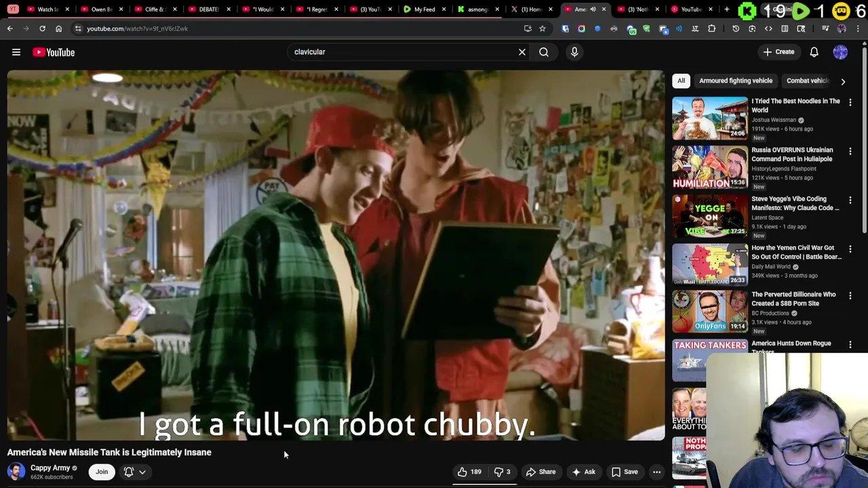This screenshot has width=868, height=488.
Task: Click the browser home icon
Action: [x=58, y=28]
